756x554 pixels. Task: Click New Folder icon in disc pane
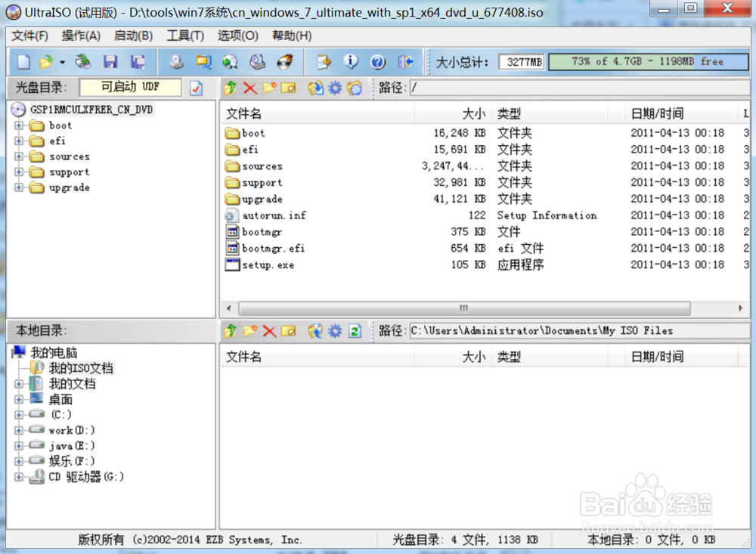tap(269, 88)
